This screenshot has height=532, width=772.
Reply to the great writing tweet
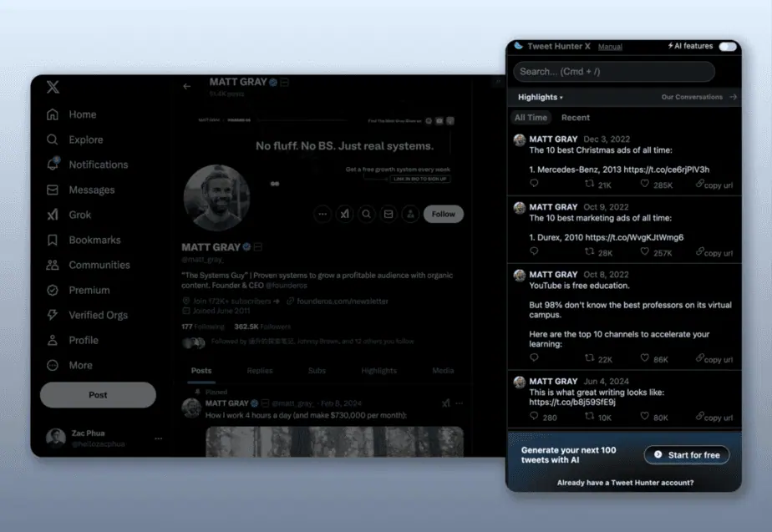click(534, 416)
